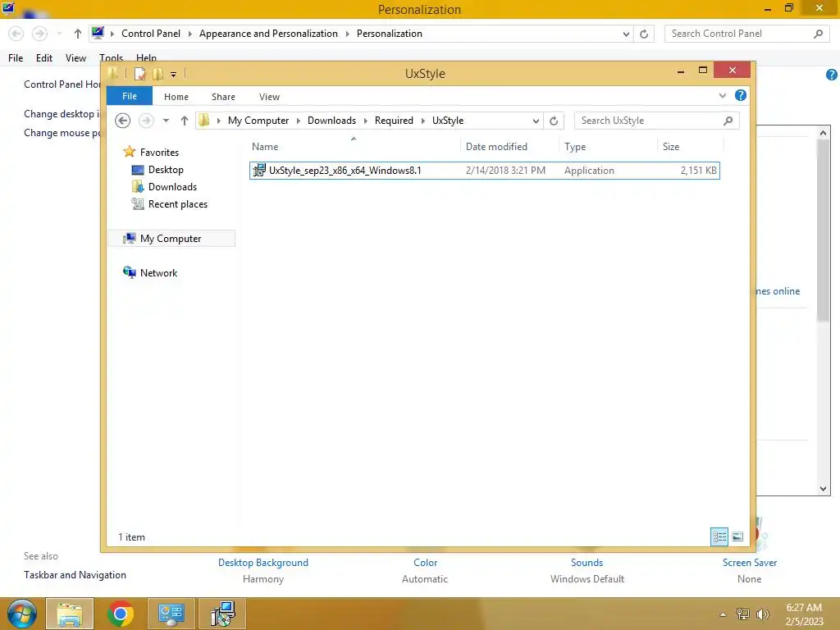
Task: Open the File menu in Personalization window
Action: tap(16, 58)
